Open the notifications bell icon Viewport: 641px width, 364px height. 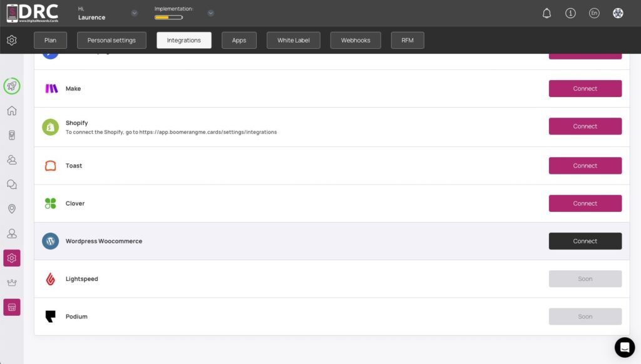click(546, 13)
